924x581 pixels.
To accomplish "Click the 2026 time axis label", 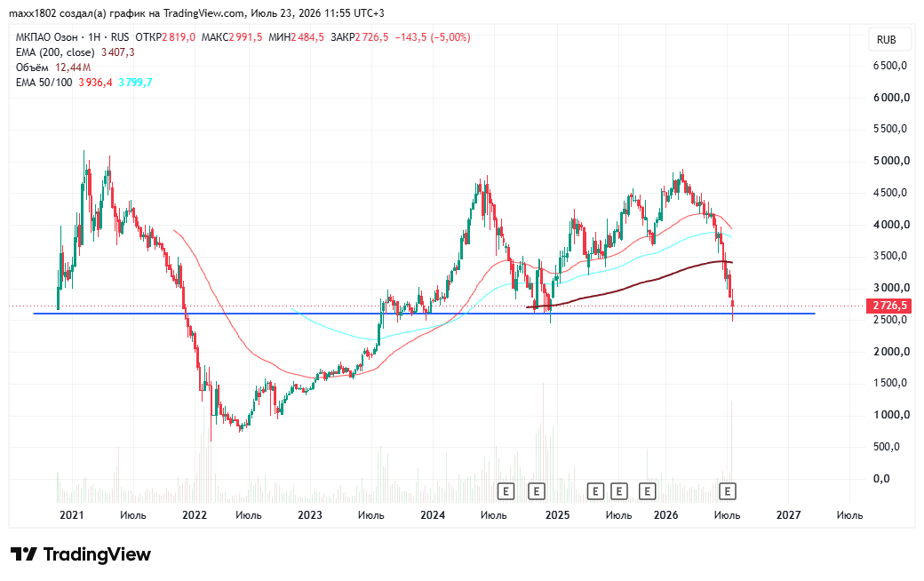I will (x=665, y=515).
